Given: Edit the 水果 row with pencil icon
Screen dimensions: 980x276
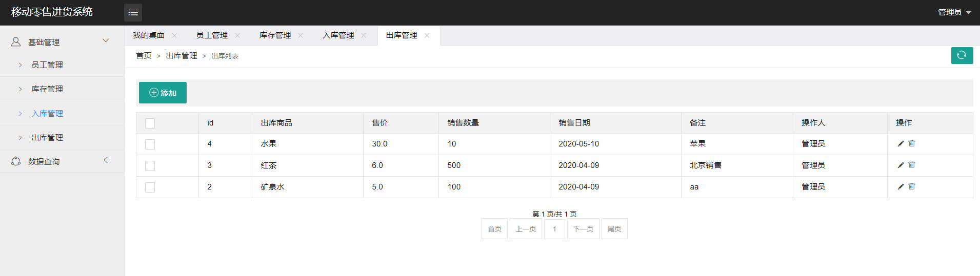Looking at the screenshot, I should (x=901, y=144).
